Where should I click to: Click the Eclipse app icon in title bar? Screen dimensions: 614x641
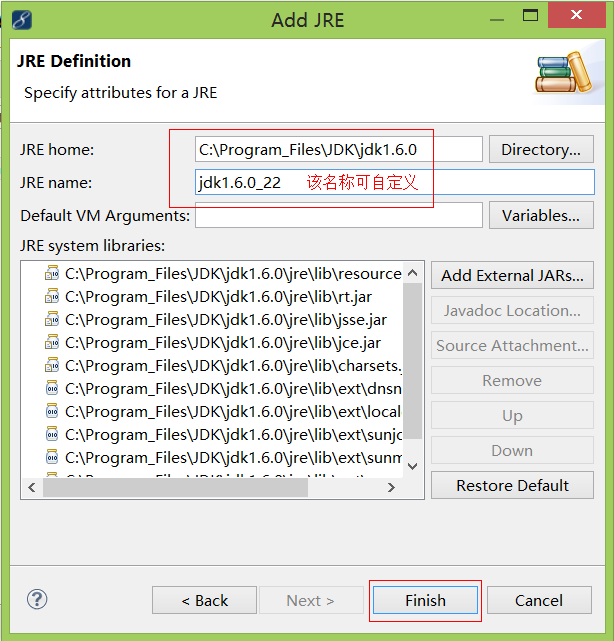pyautogui.click(x=22, y=20)
